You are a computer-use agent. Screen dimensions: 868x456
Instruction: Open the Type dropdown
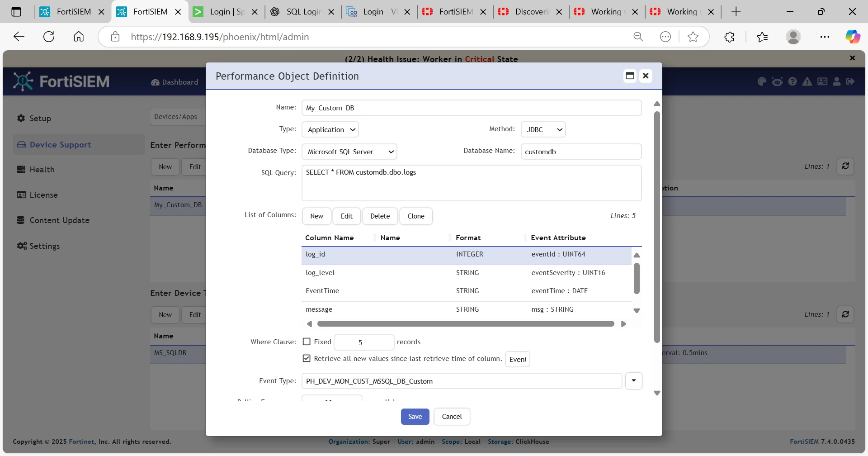point(330,129)
